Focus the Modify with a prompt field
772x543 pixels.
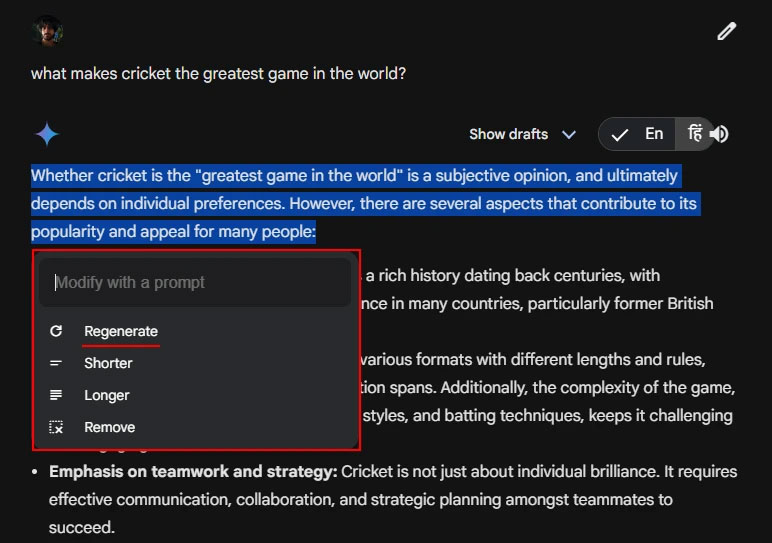tap(195, 282)
